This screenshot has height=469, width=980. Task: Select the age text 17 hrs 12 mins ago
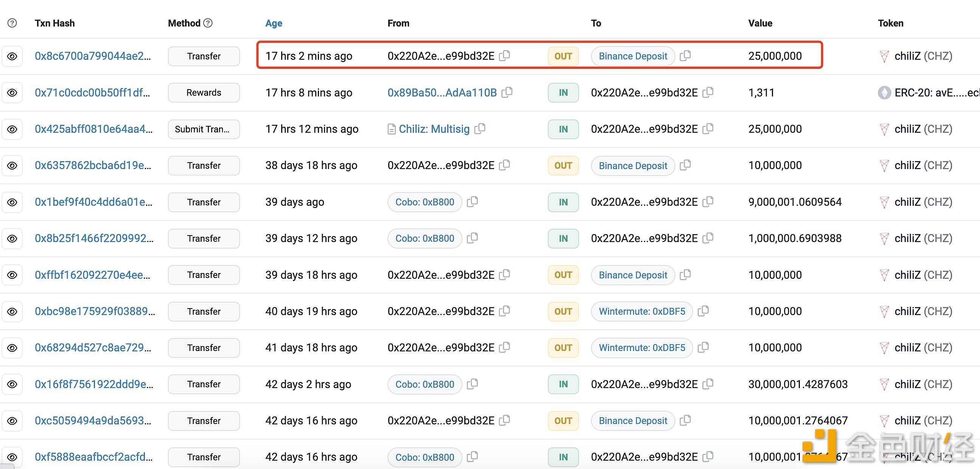pyautogui.click(x=312, y=129)
